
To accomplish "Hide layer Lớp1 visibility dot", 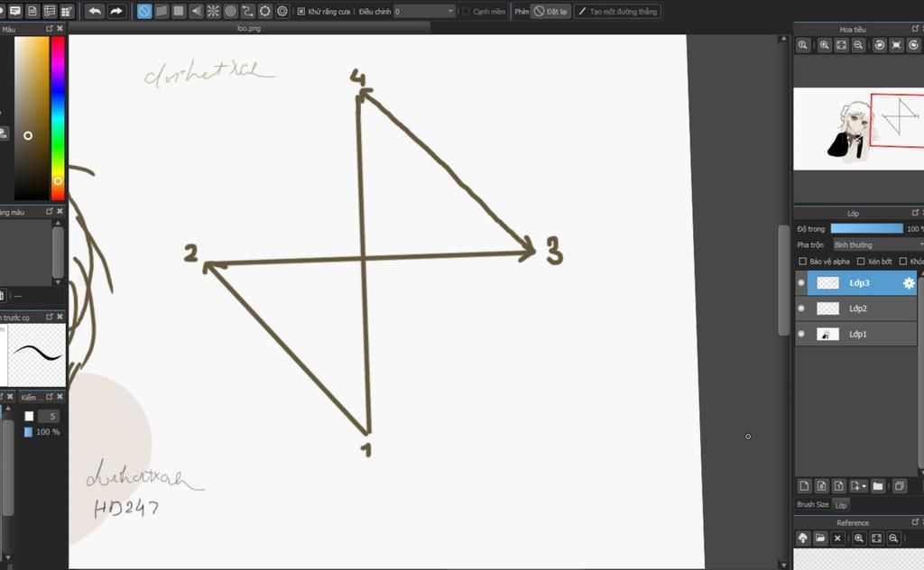I will tap(801, 334).
